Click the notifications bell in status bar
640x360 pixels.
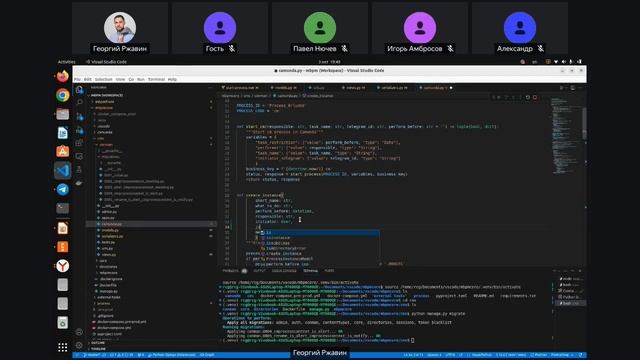(580, 355)
